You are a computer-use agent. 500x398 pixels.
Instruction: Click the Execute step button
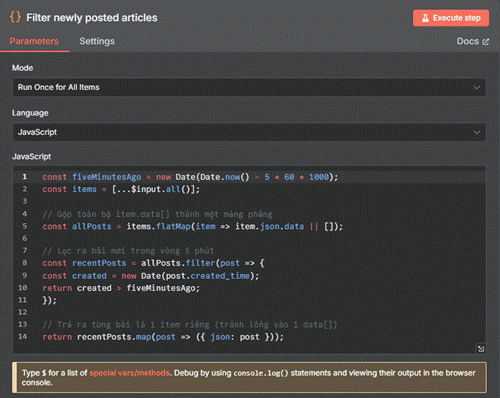pos(451,18)
